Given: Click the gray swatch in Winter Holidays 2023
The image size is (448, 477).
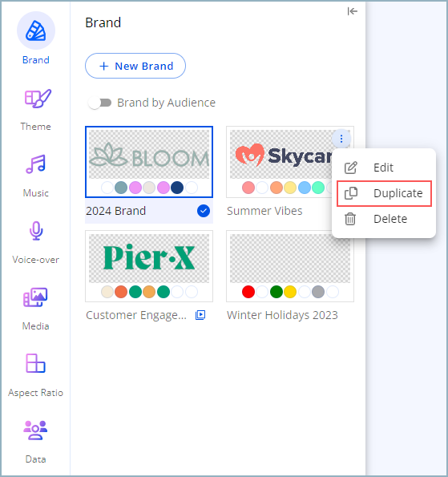Looking at the screenshot, I should [318, 292].
